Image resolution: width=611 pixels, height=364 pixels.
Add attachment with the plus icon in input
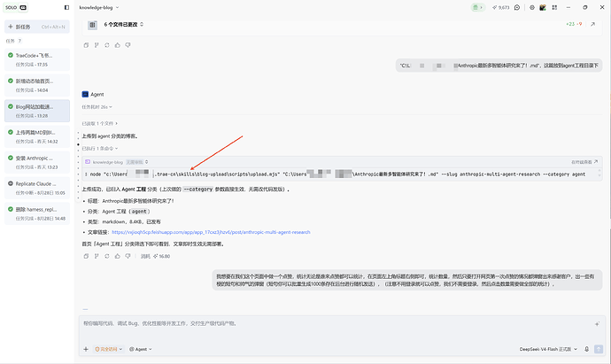[86, 349]
